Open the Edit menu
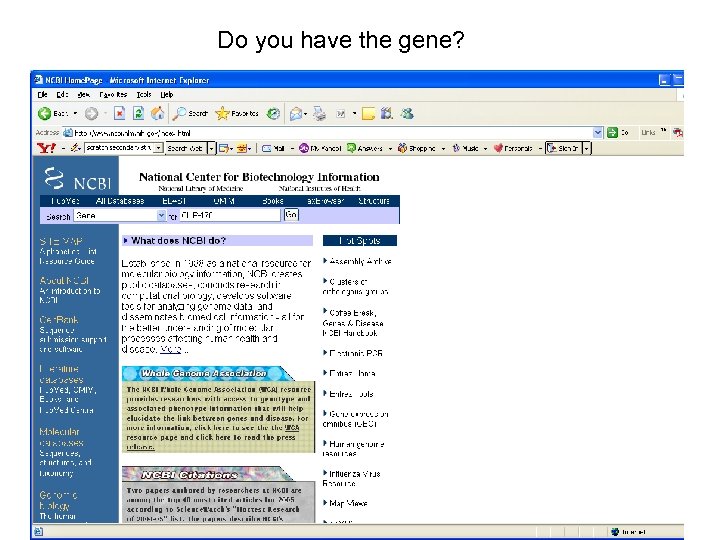Screen dimensions: 720x540 click(62, 95)
